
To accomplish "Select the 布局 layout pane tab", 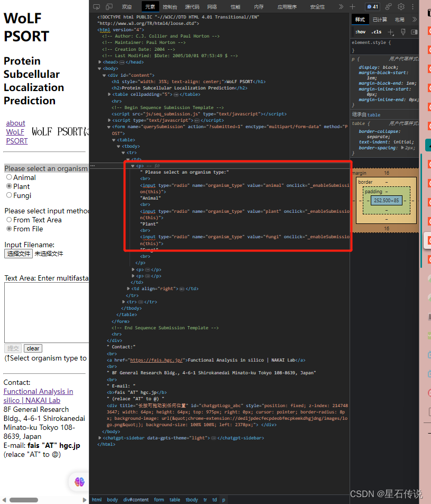I will coord(399,20).
